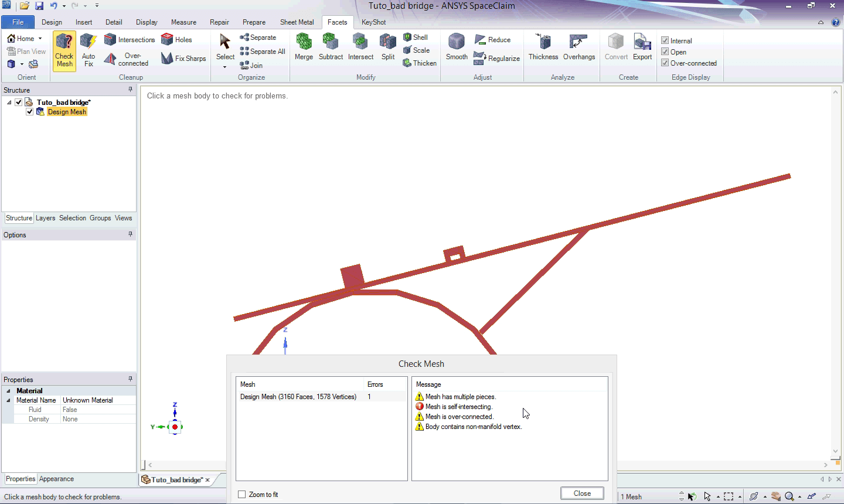The height and width of the screenshot is (504, 844).
Task: Expand the Select tool dropdown arrow
Action: click(x=225, y=67)
